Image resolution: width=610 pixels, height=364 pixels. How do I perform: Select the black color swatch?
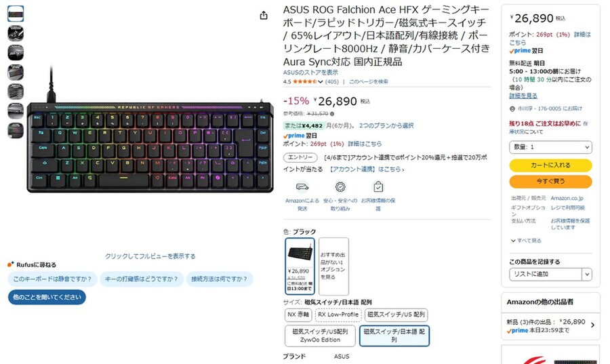tap(300, 266)
